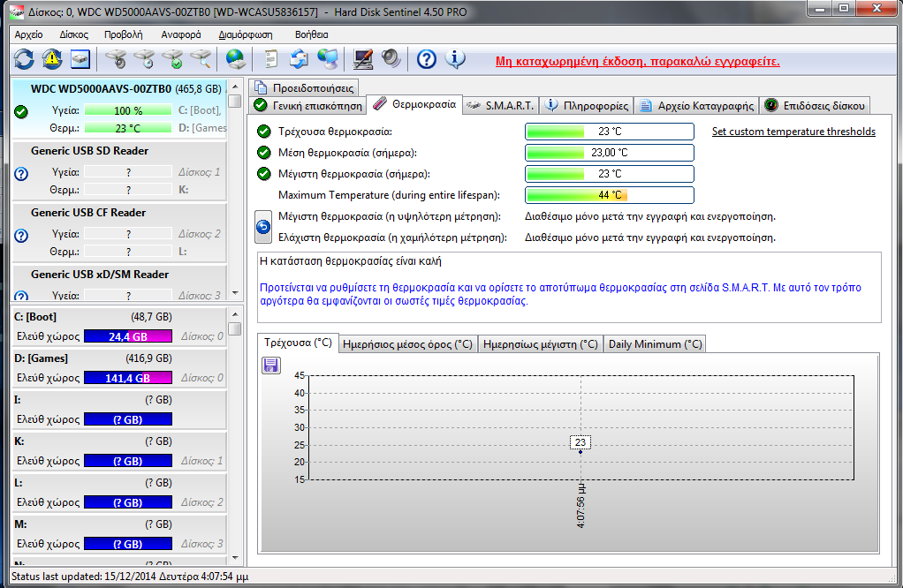Viewport: 903px width, 588px height.
Task: Select the Generic USB CF Reader entry
Action: (120, 232)
